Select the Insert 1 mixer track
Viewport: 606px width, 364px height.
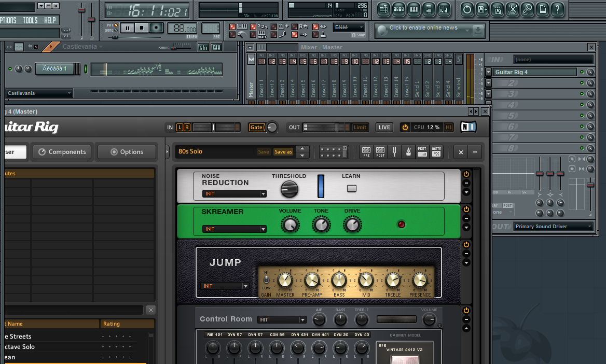tap(261, 79)
